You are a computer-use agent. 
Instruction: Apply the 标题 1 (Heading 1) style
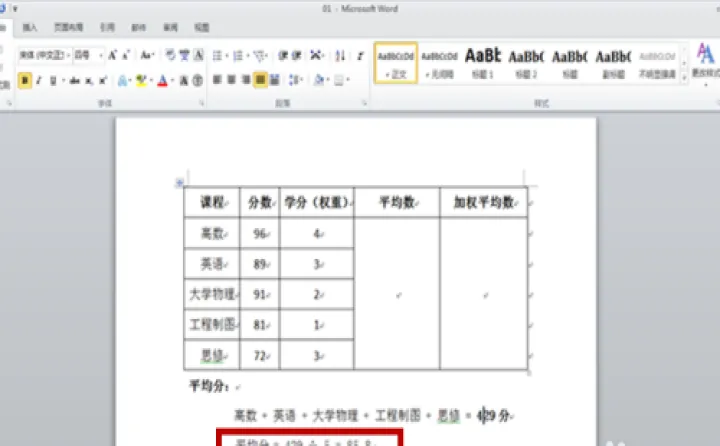[483, 62]
